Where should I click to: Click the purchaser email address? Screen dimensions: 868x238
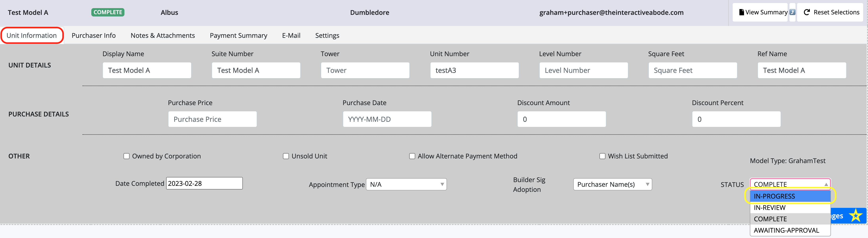(611, 13)
